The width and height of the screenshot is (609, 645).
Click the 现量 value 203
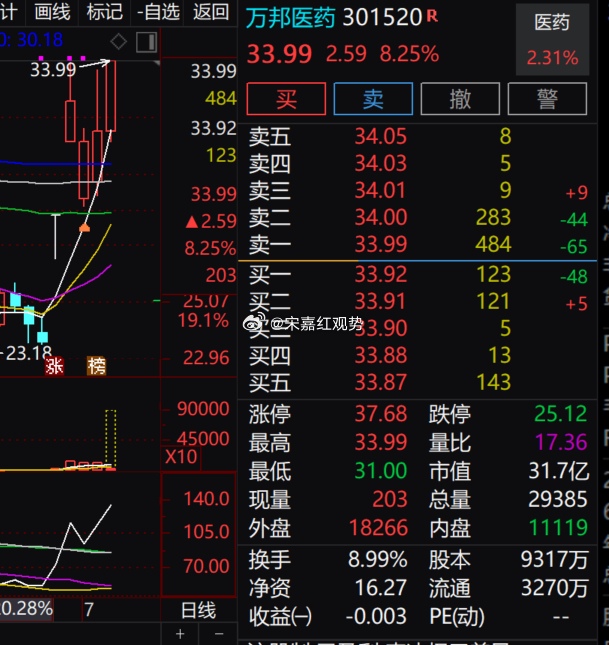pos(390,499)
